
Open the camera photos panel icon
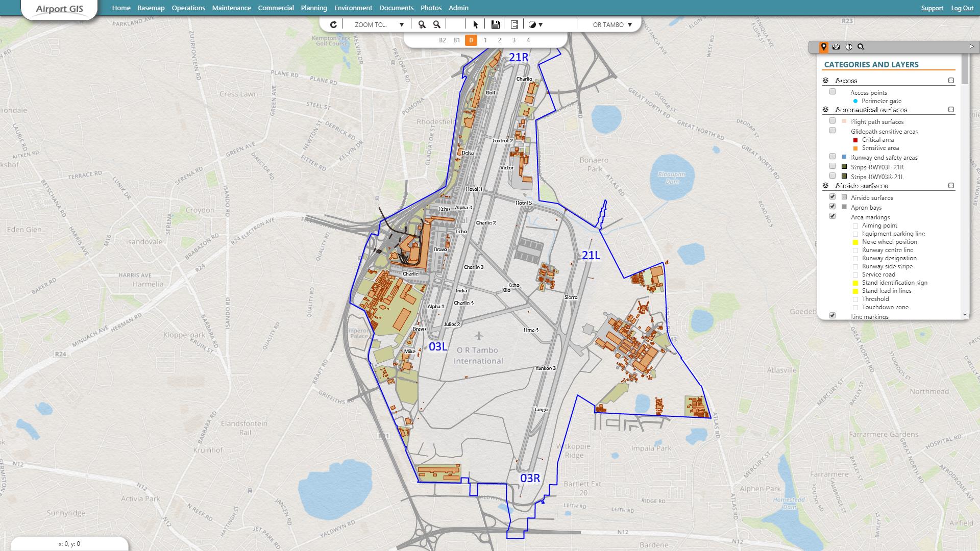click(836, 47)
